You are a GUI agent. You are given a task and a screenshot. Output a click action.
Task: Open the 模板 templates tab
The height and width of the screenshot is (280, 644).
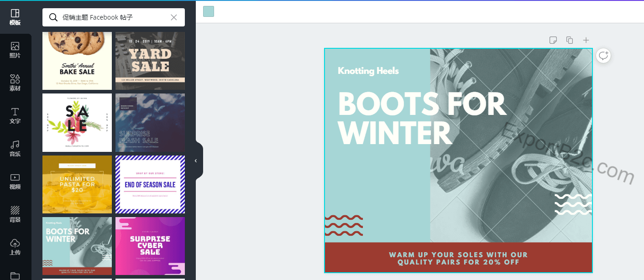15,17
